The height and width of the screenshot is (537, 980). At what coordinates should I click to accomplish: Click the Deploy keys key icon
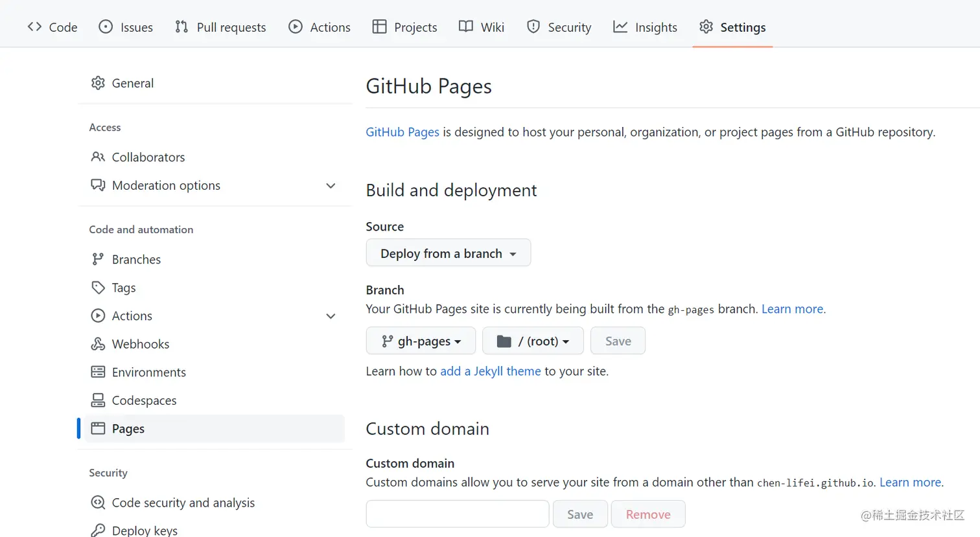(98, 531)
